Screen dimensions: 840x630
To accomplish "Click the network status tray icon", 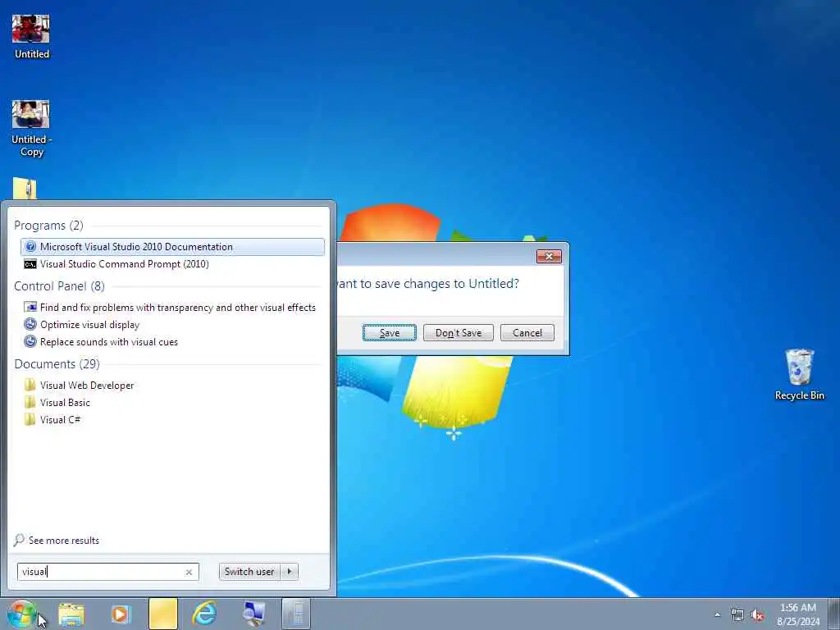I will 737,615.
